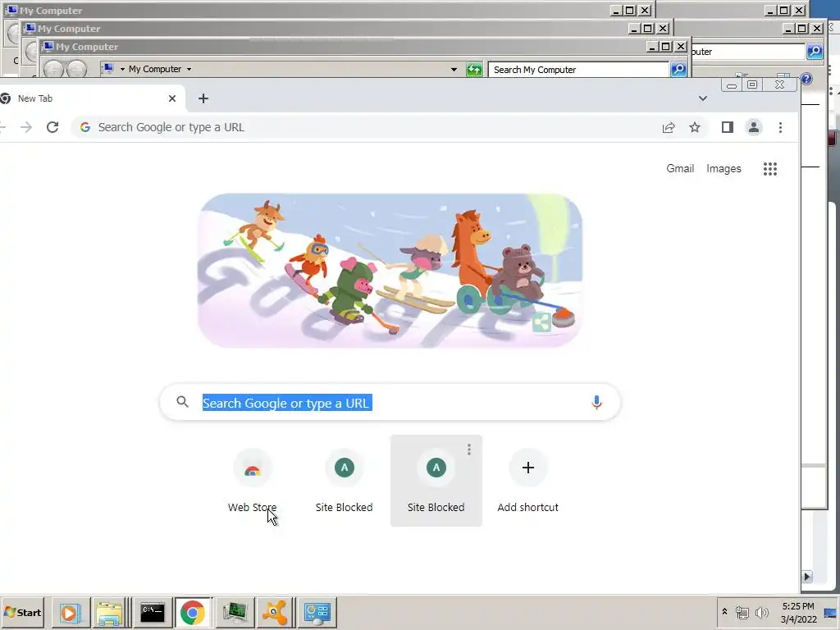Click the Google icon in address bar
This screenshot has height=630, width=840.
85,127
